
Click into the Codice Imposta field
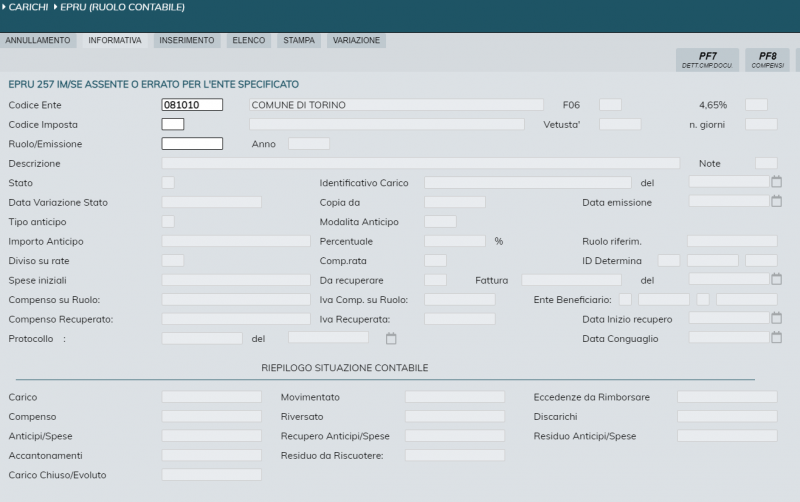173,124
